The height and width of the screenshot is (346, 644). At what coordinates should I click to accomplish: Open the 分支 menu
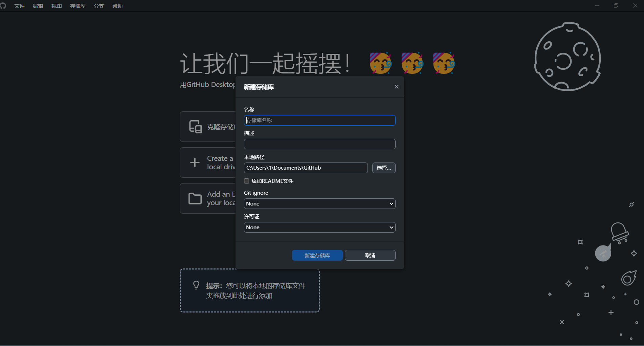[x=99, y=6]
